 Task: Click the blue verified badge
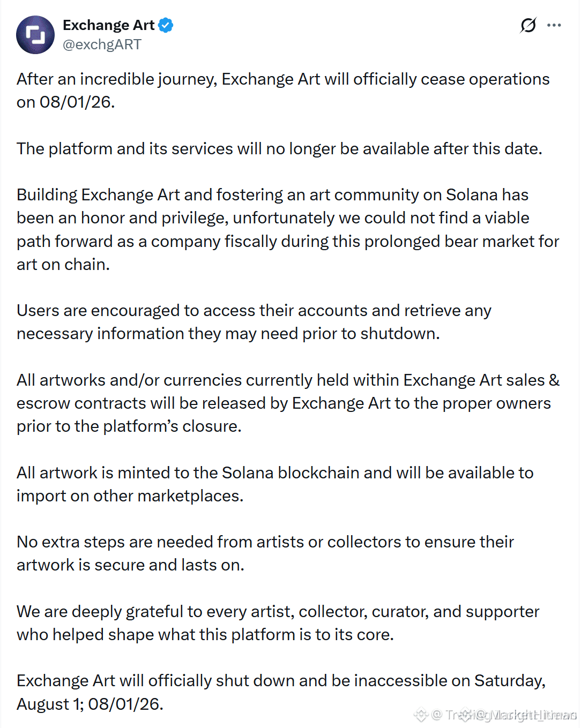pos(166,25)
